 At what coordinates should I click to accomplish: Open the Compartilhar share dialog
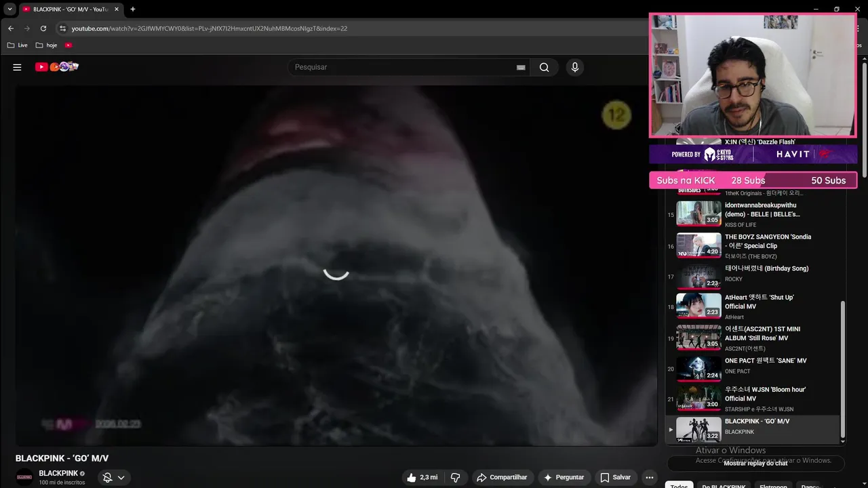502,477
